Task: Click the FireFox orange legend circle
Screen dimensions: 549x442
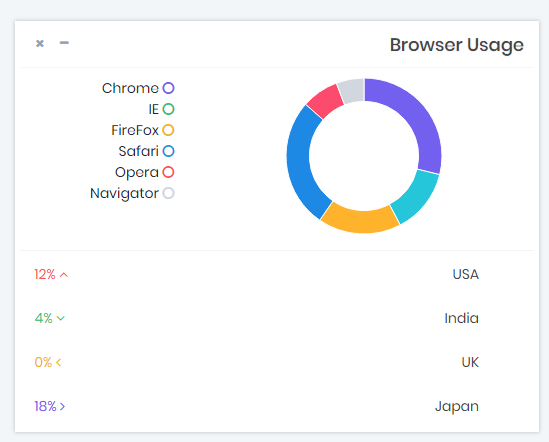Action: (168, 130)
